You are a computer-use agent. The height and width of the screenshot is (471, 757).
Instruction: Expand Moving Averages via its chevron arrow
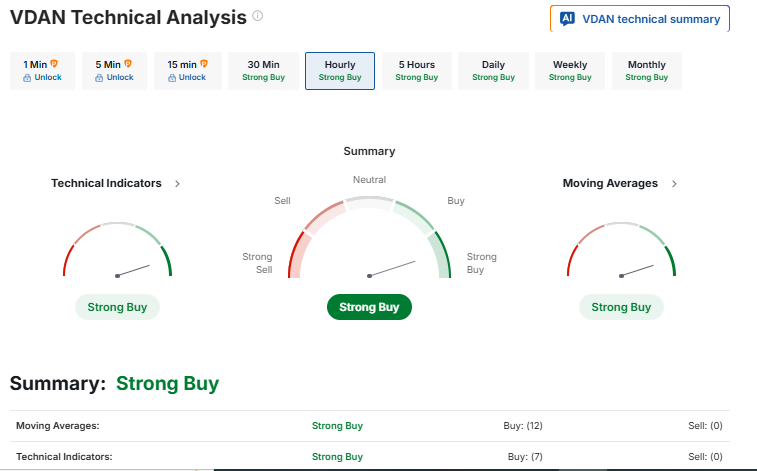coord(674,184)
